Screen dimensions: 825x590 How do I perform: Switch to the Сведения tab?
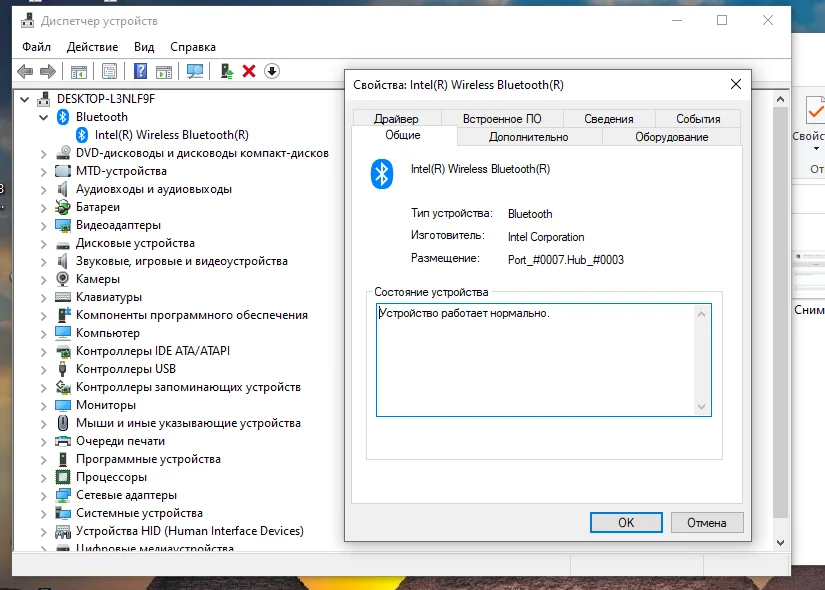tap(609, 118)
